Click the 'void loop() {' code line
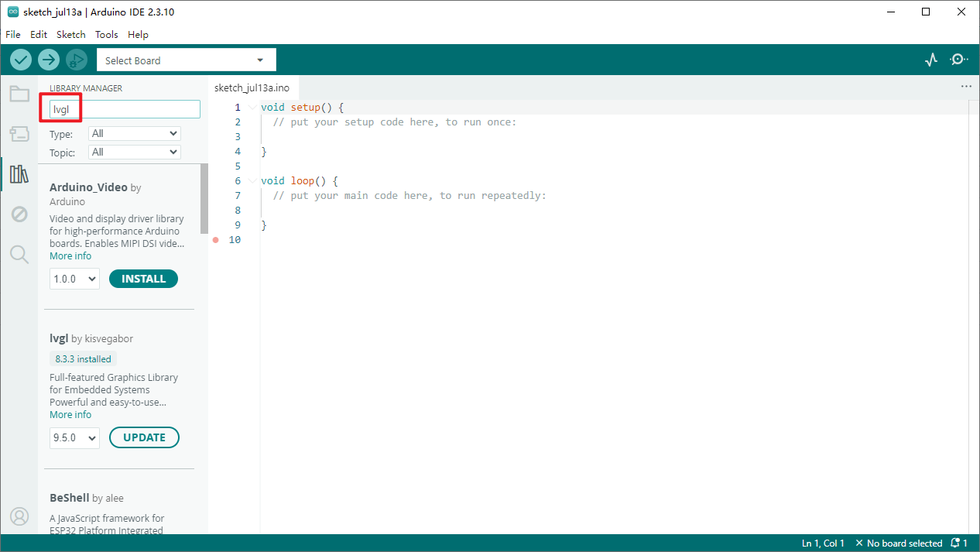980x552 pixels. point(300,181)
